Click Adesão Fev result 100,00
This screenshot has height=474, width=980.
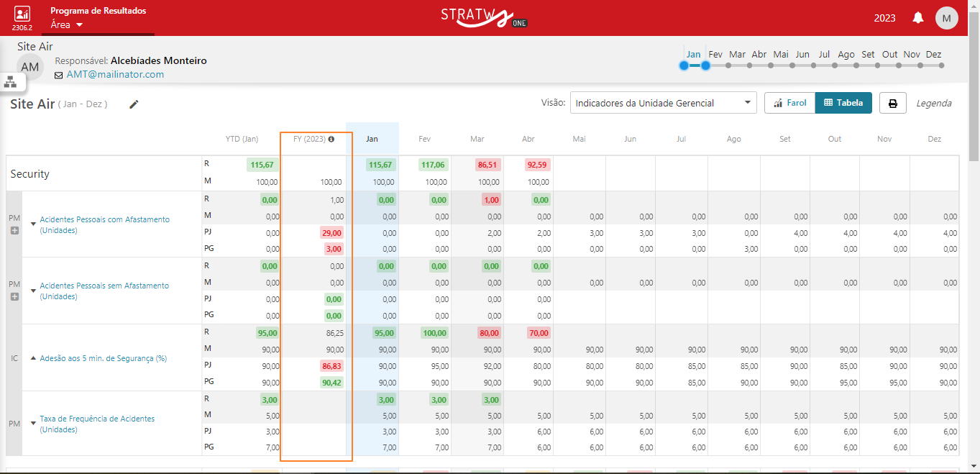click(x=434, y=333)
